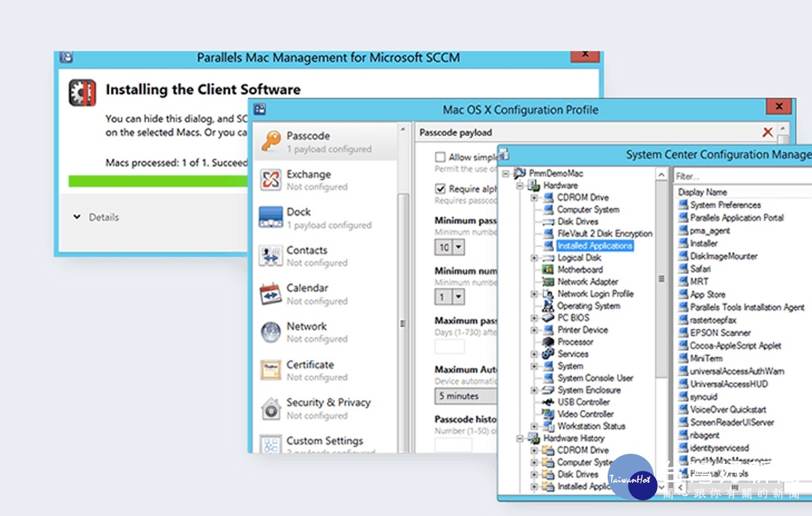812x516 pixels.
Task: Select Parallels Application Portal entry
Action: [x=736, y=218]
